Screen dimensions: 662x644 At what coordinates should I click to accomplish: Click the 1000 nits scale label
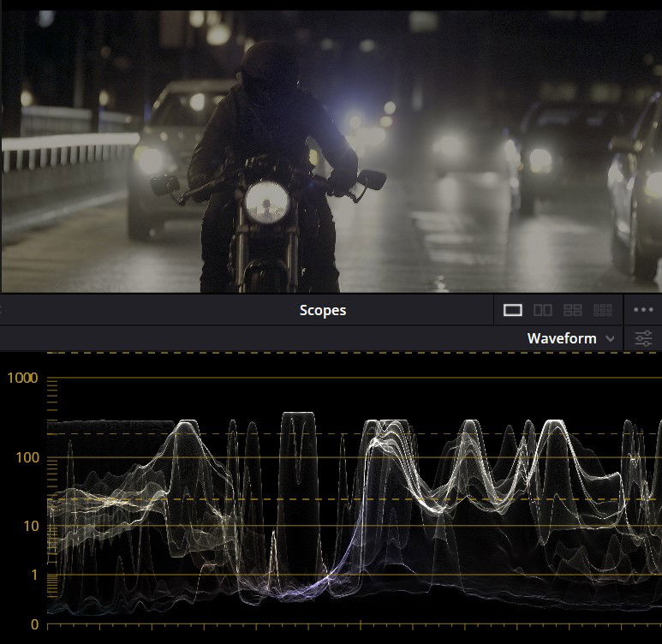pos(24,379)
